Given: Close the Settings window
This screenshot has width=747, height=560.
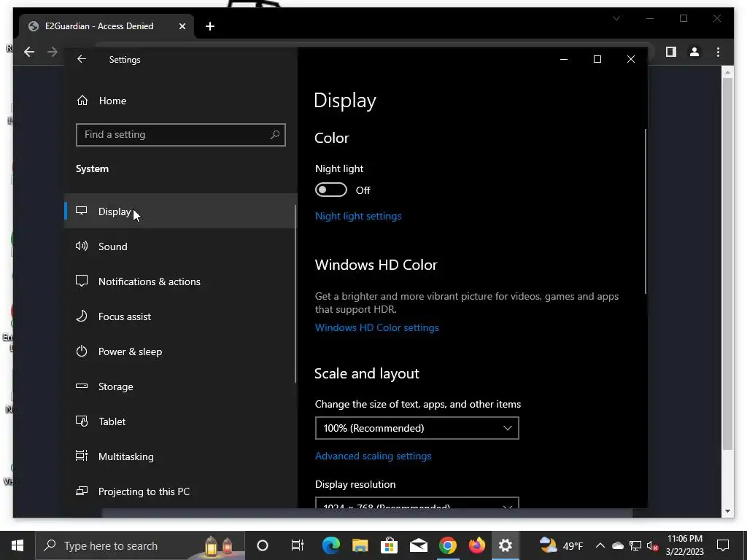Looking at the screenshot, I should click(631, 59).
